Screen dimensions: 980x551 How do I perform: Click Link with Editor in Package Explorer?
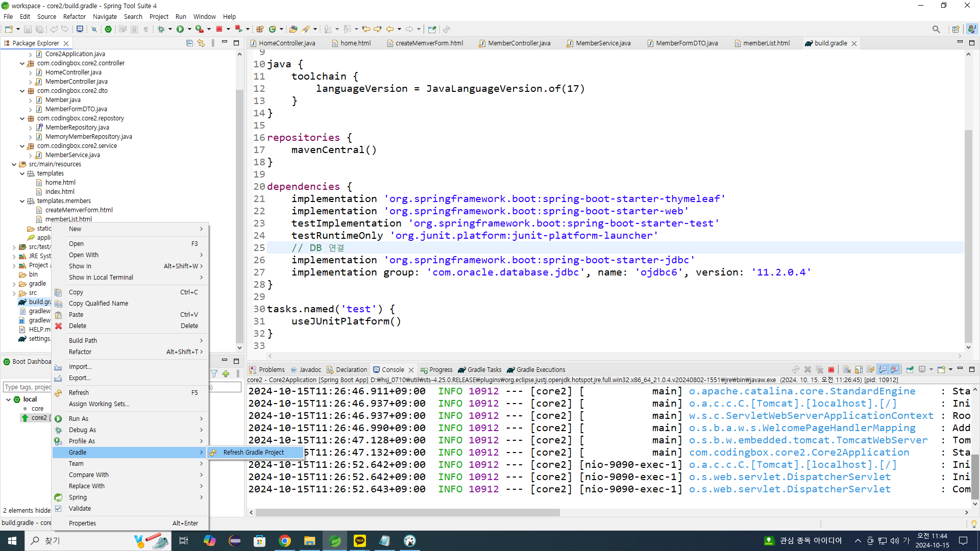click(x=201, y=43)
